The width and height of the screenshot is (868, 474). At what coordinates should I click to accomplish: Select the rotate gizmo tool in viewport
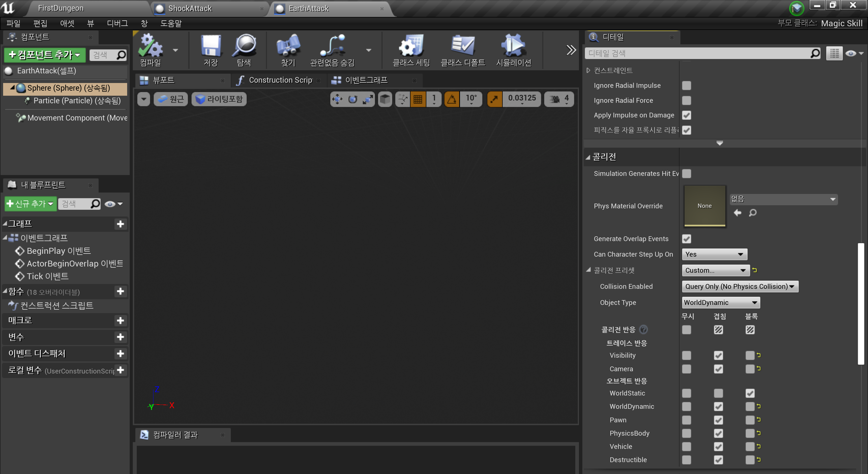[x=352, y=99]
